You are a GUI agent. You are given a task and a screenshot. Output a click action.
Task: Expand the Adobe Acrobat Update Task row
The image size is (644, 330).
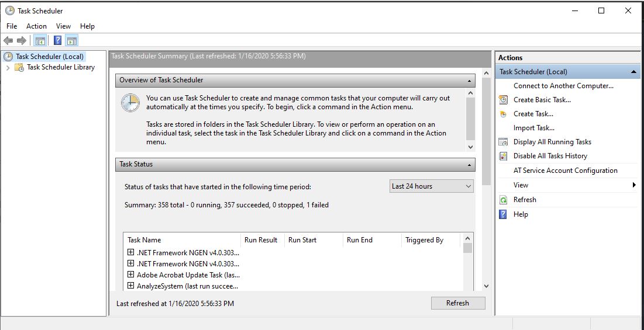click(130, 275)
